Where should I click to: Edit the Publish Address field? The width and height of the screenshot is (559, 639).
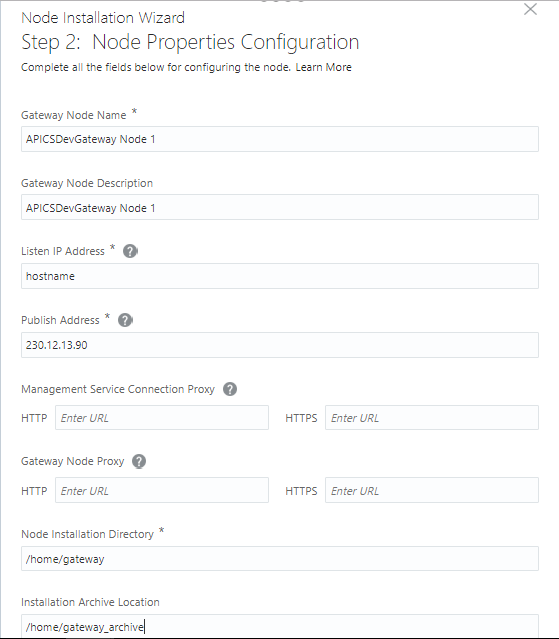pyautogui.click(x=280, y=345)
